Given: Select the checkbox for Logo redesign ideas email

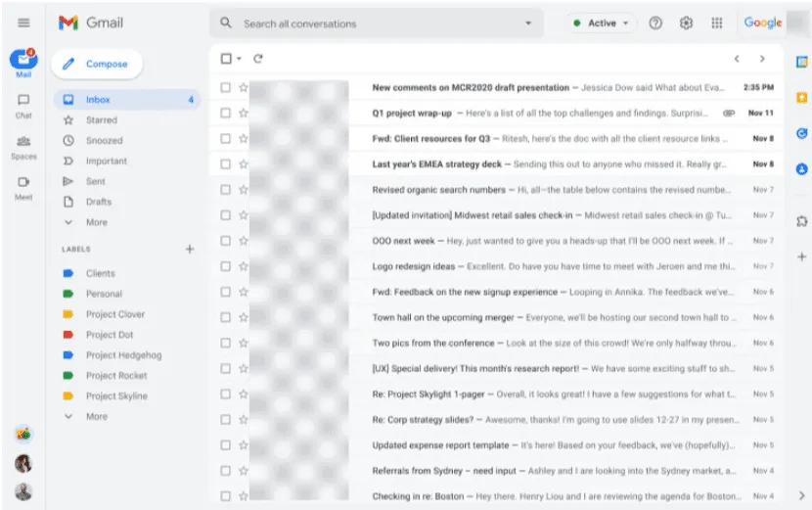Looking at the screenshot, I should [226, 265].
